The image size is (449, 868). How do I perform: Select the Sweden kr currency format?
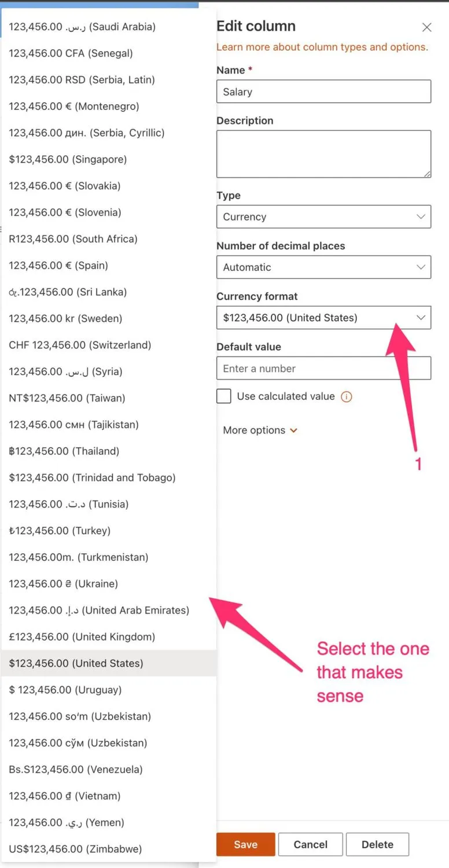pyautogui.click(x=65, y=319)
